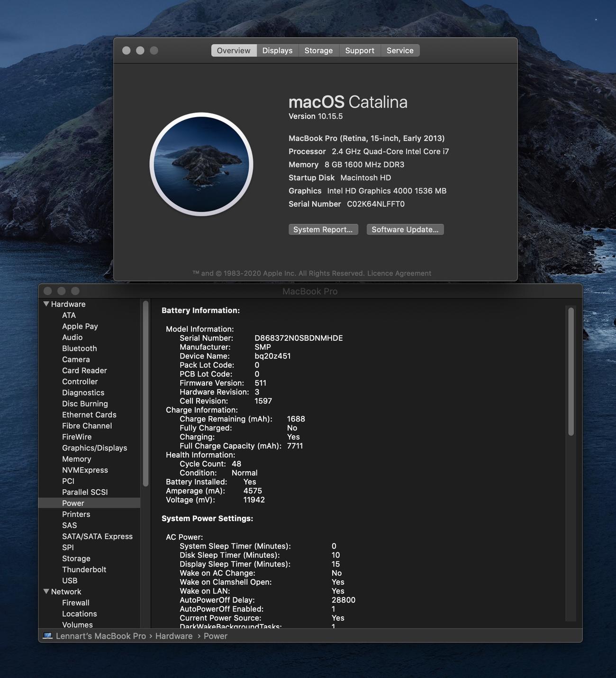Image resolution: width=616 pixels, height=678 pixels.
Task: Switch to the Displays tab
Action: pyautogui.click(x=277, y=51)
